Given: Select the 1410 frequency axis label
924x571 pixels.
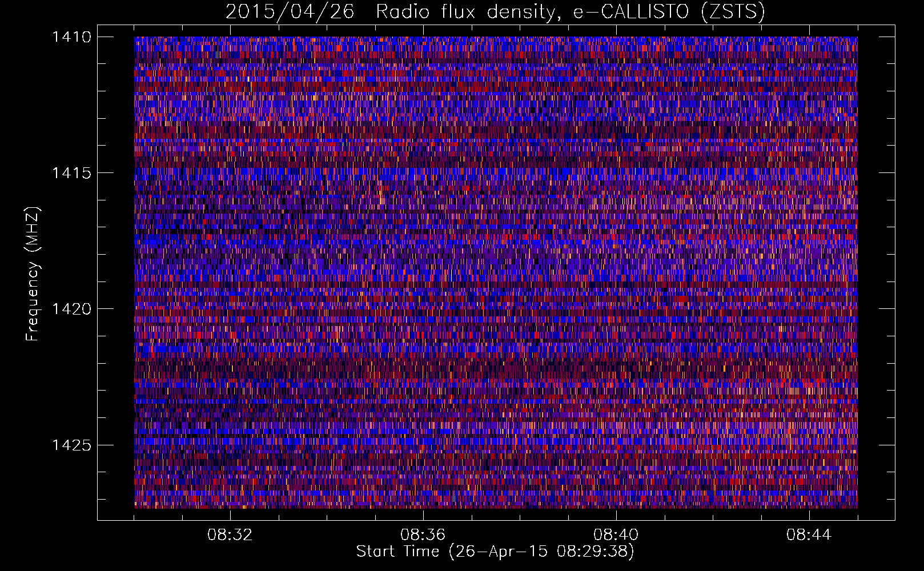Looking at the screenshot, I should click(71, 37).
